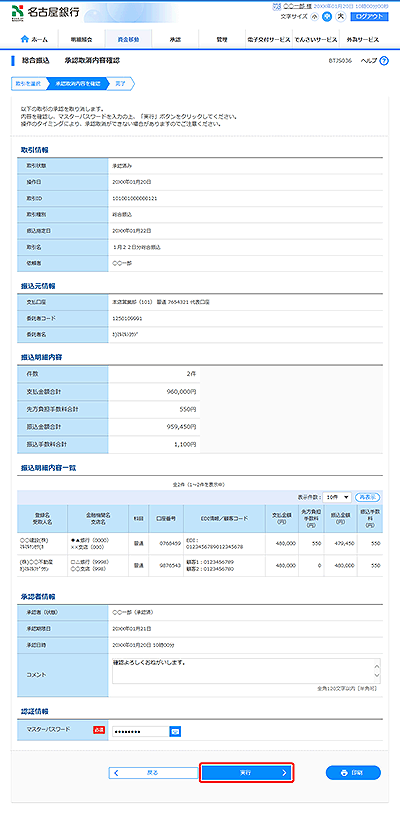
Task: Focus the マスターパスワード input field
Action: coord(141,732)
